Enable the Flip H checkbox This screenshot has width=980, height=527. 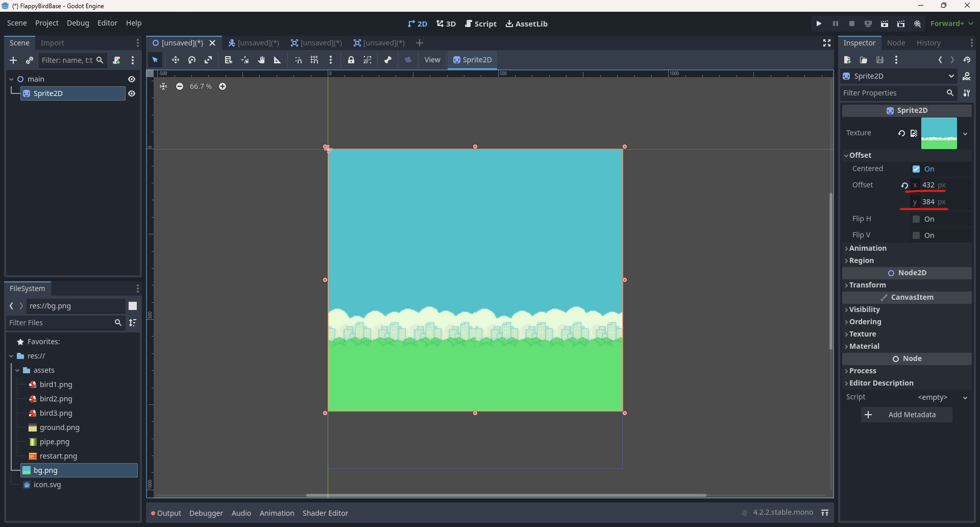point(916,219)
